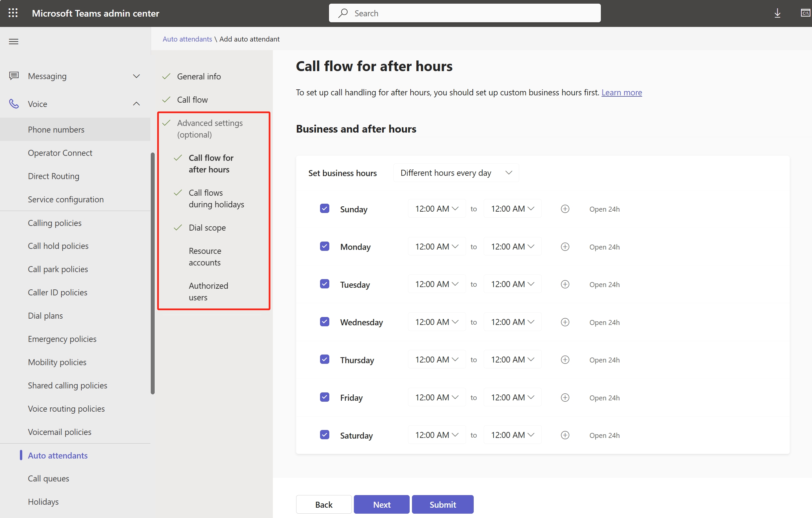Viewport: 812px width, 518px height.
Task: Expand the Messaging section chevron
Action: (x=136, y=76)
